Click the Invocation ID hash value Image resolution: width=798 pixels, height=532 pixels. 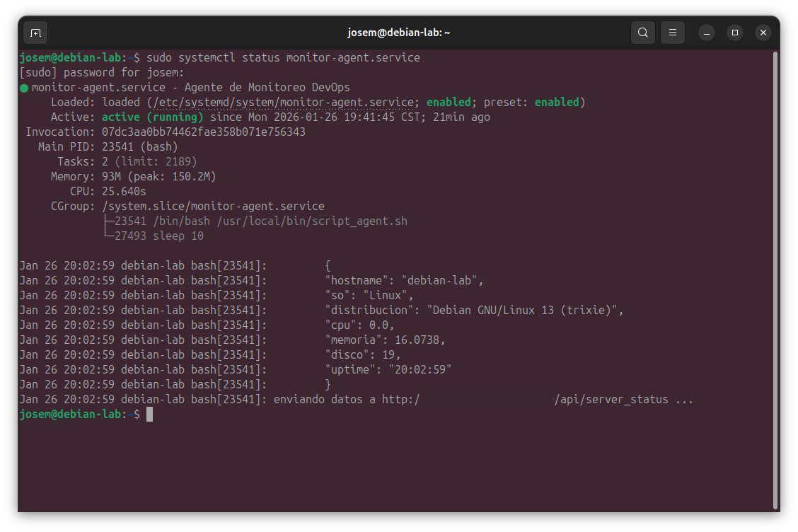[x=204, y=132]
